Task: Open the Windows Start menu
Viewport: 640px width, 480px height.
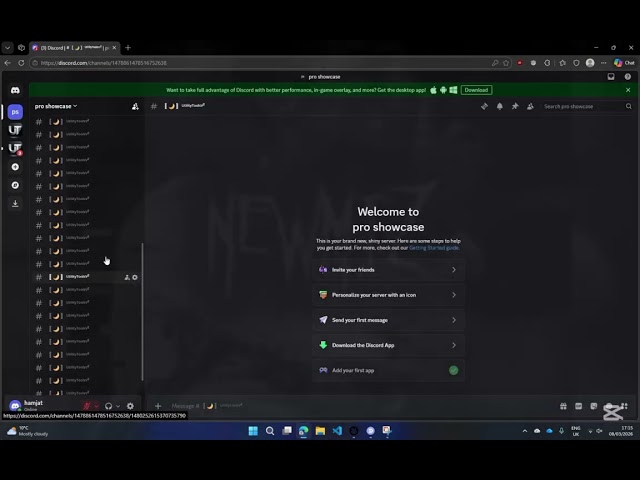Action: (253, 431)
